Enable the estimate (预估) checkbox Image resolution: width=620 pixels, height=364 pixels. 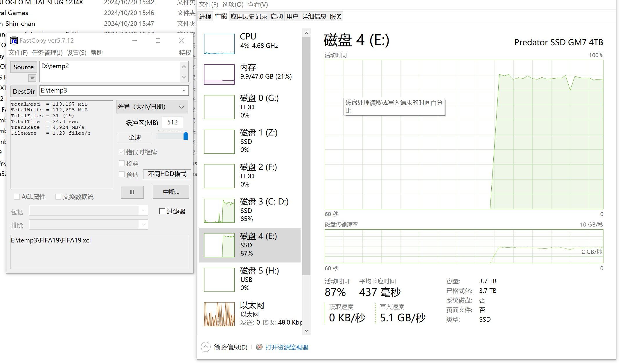coord(122,174)
